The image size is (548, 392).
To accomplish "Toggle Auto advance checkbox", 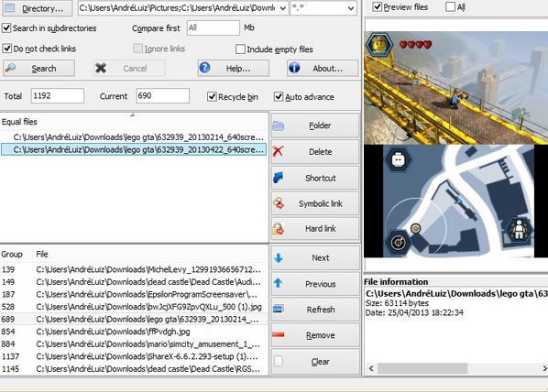I will pos(279,96).
